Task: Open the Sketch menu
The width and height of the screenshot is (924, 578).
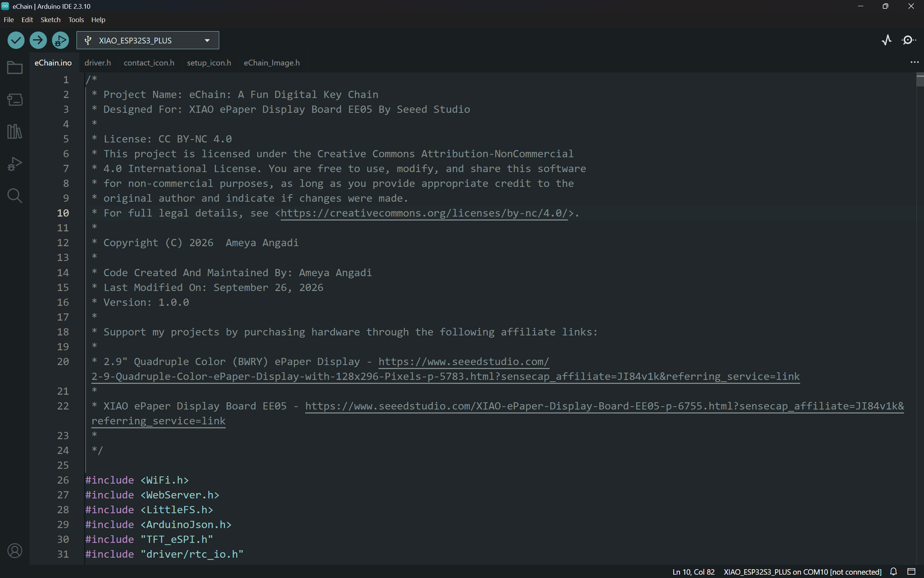Action: pos(50,20)
